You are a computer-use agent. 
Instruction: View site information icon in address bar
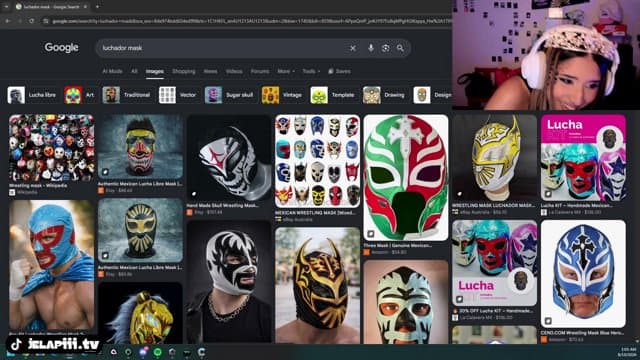click(46, 21)
